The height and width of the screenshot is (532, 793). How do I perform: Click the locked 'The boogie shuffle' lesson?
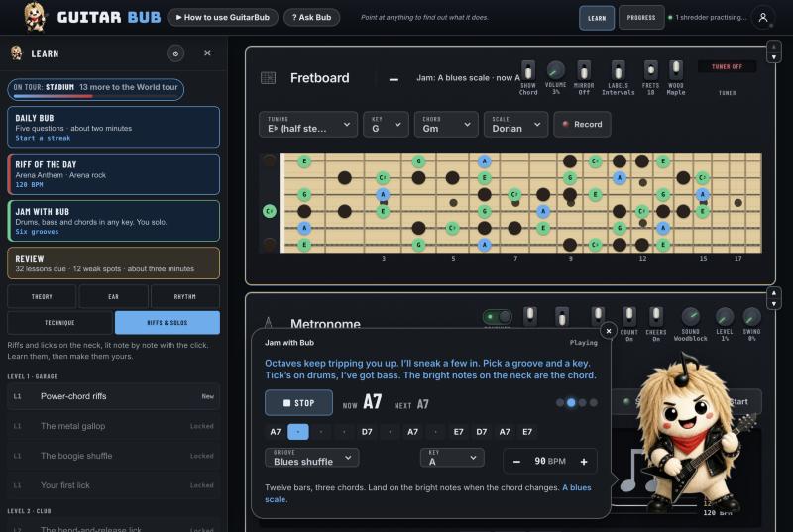tap(113, 456)
